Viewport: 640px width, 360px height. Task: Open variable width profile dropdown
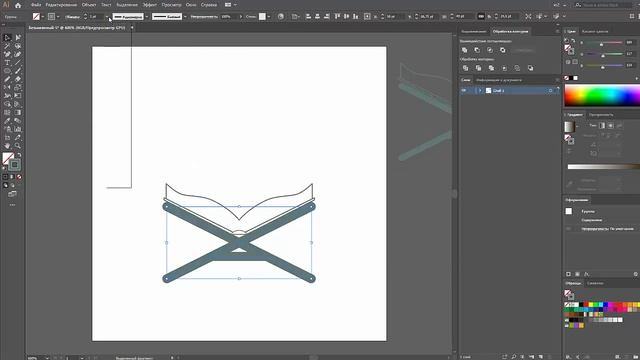(147, 17)
